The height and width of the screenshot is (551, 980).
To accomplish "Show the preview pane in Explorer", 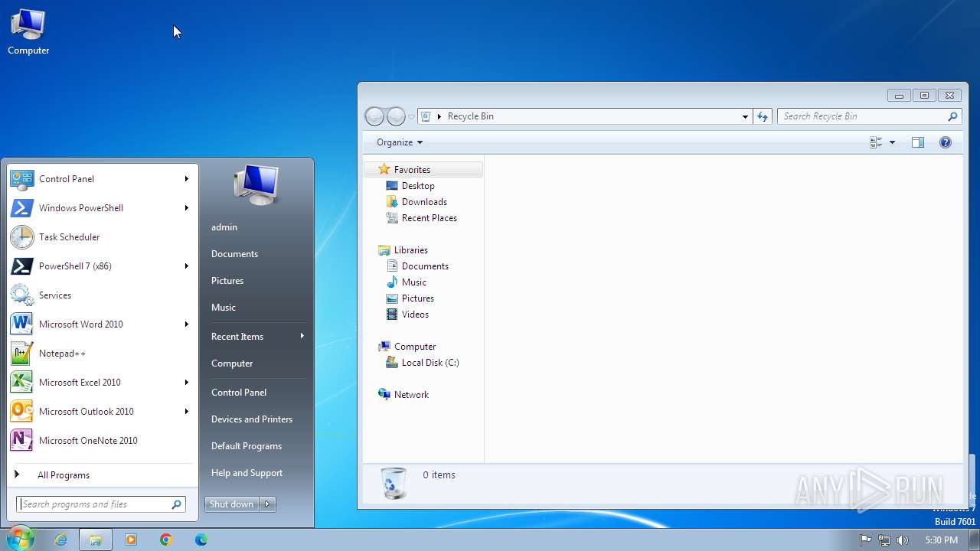I will tap(918, 142).
